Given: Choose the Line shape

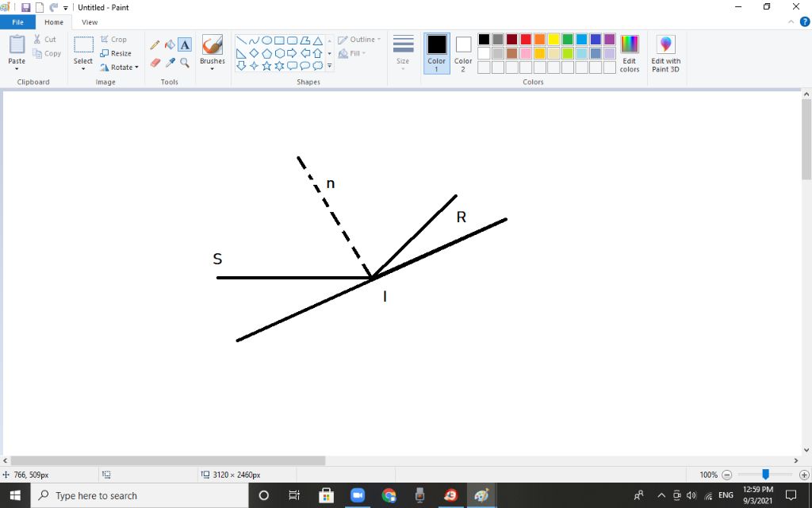Looking at the screenshot, I should pos(241,40).
